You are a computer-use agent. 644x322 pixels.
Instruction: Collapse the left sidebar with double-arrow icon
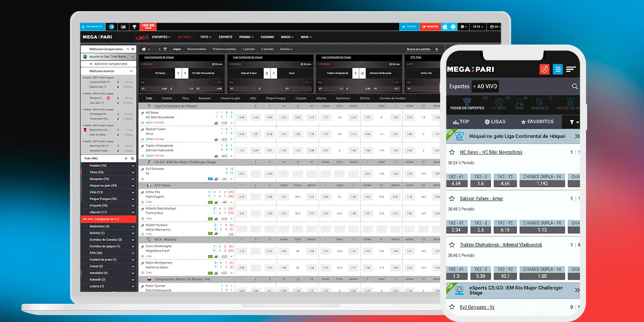(133, 49)
